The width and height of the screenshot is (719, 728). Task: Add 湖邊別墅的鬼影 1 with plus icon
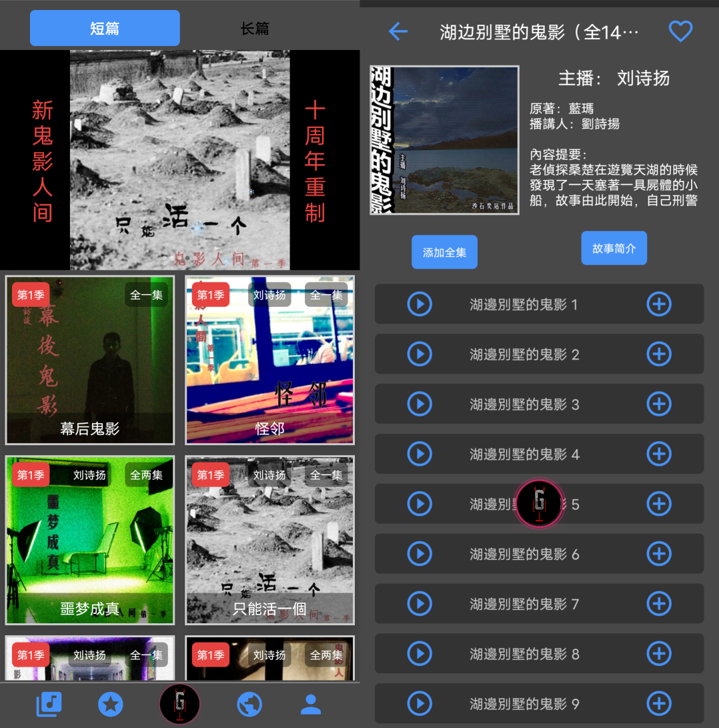[x=659, y=304]
